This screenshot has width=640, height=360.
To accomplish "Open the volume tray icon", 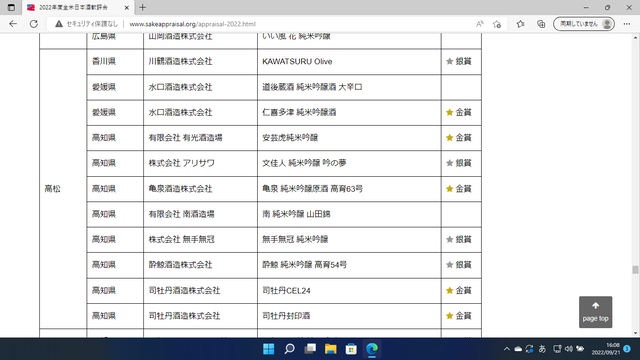I will (x=569, y=349).
